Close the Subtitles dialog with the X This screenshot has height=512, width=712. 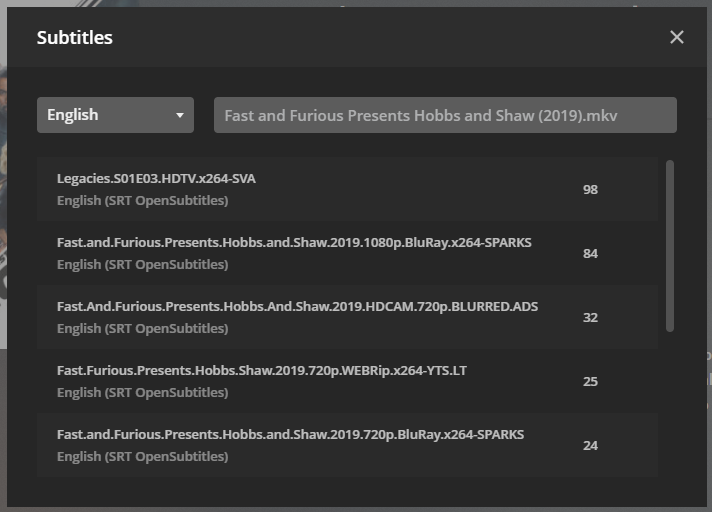click(x=677, y=37)
